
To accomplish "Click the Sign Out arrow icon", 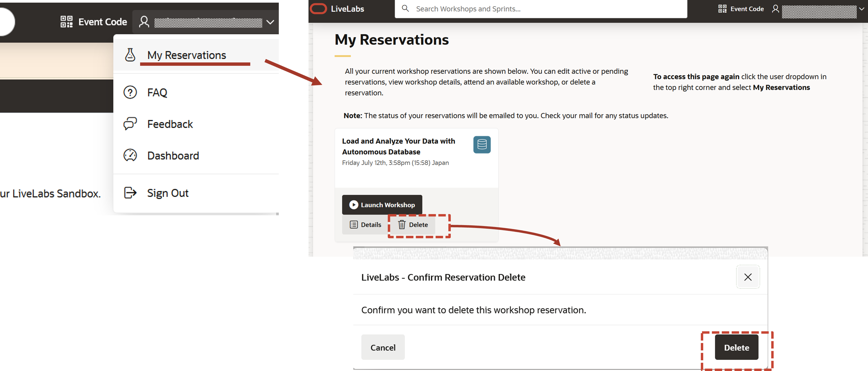I will 130,193.
